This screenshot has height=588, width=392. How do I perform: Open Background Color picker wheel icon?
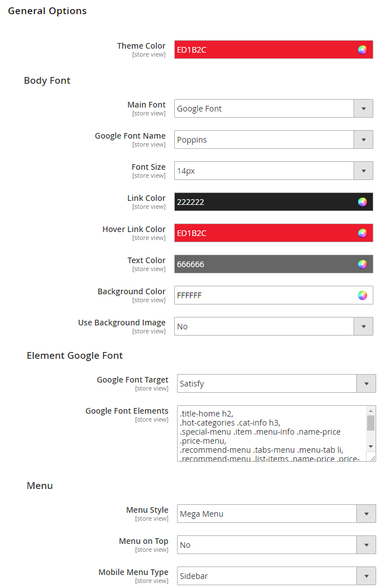click(362, 295)
